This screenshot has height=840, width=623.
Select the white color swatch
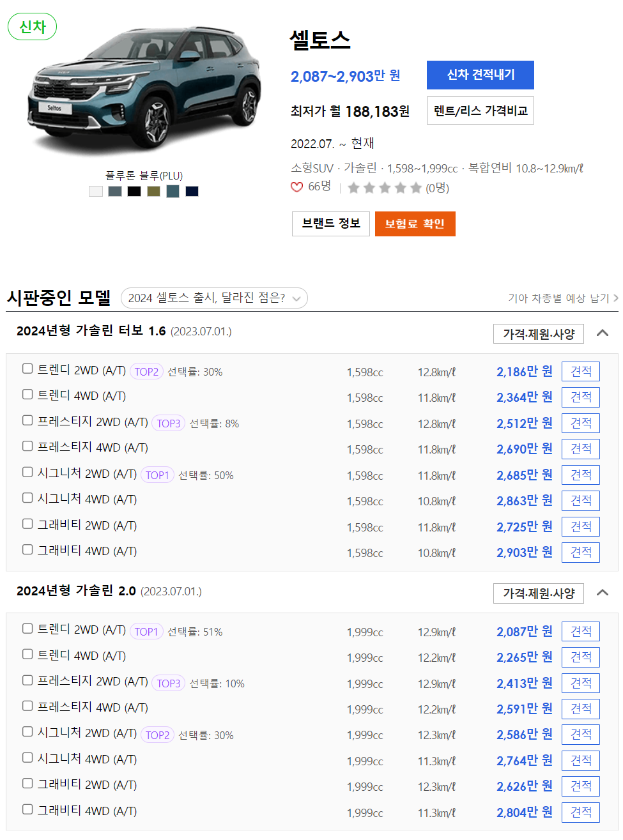click(x=96, y=191)
